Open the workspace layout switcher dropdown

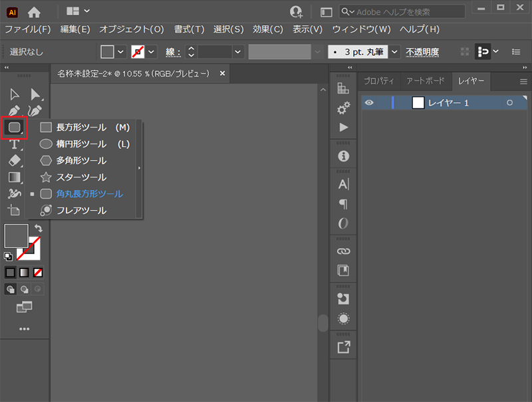point(78,11)
